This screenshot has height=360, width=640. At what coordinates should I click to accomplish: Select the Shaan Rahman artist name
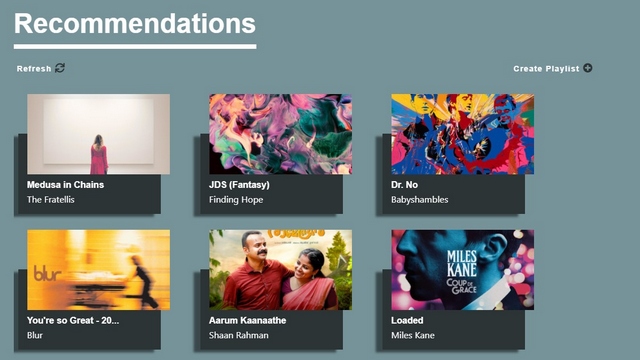[239, 335]
